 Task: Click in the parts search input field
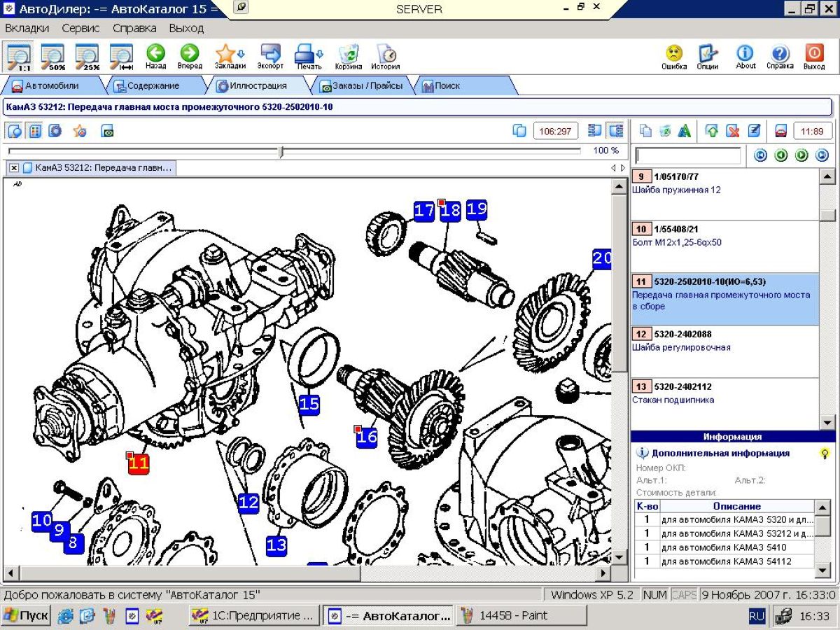(688, 155)
